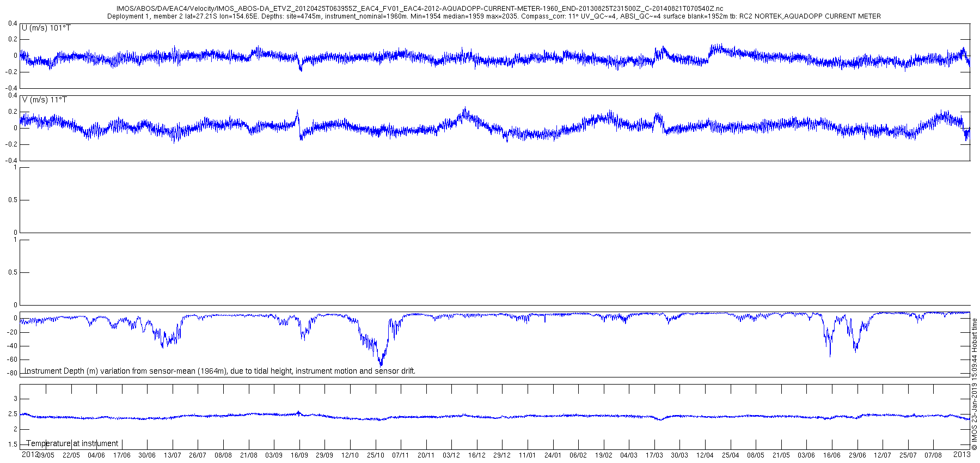Click the '21/05' date tick label
Screen dimensions: 980x463
pyautogui.click(x=781, y=455)
